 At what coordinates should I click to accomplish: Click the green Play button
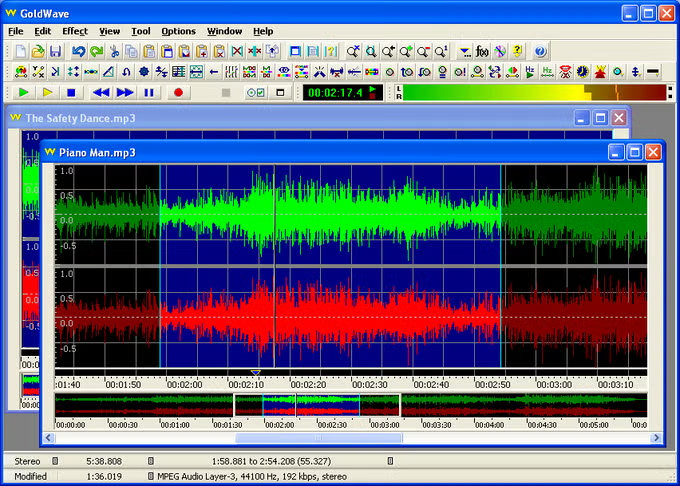coord(22,92)
